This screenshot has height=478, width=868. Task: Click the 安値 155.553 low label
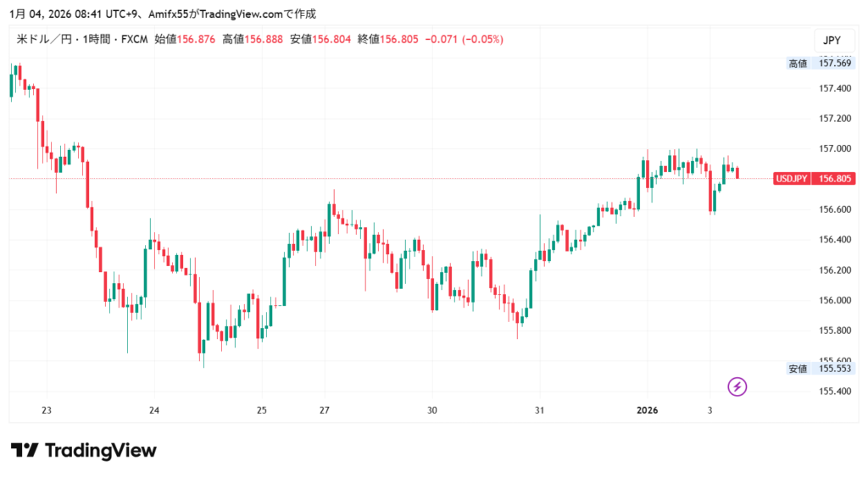point(821,368)
